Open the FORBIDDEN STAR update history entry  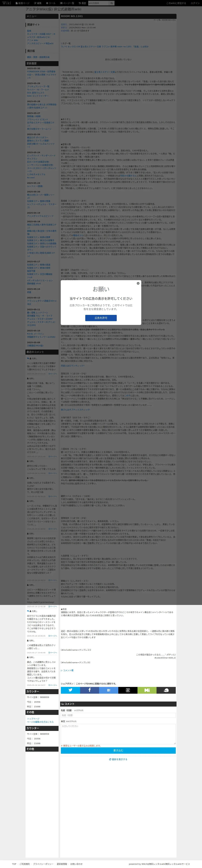point(41,74)
